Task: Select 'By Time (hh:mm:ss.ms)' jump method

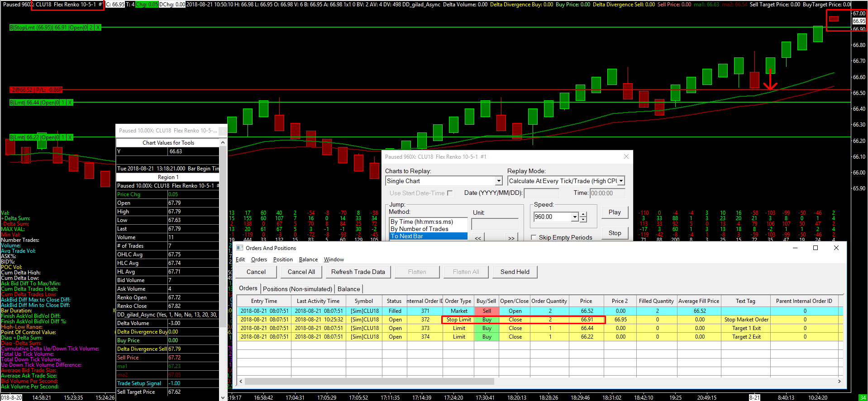Action: (421, 222)
